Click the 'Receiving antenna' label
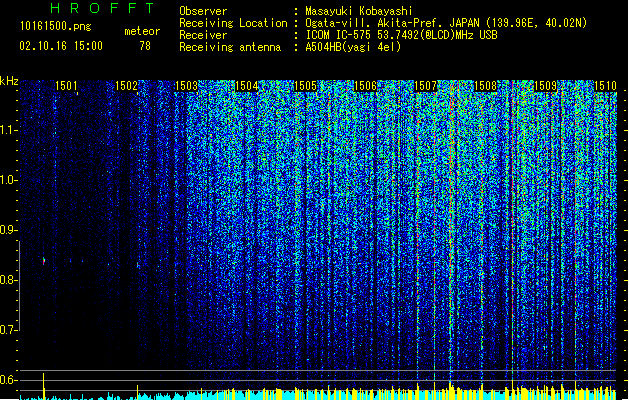 tap(230, 47)
